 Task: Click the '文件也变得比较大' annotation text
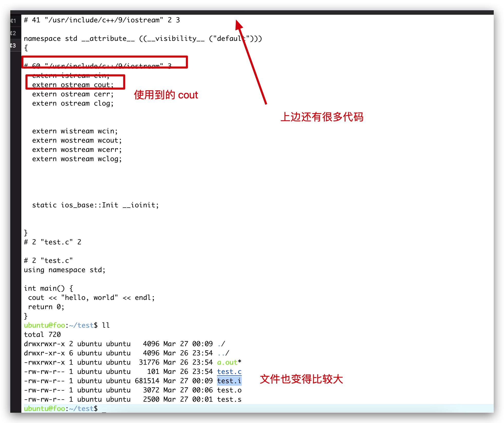tap(301, 379)
